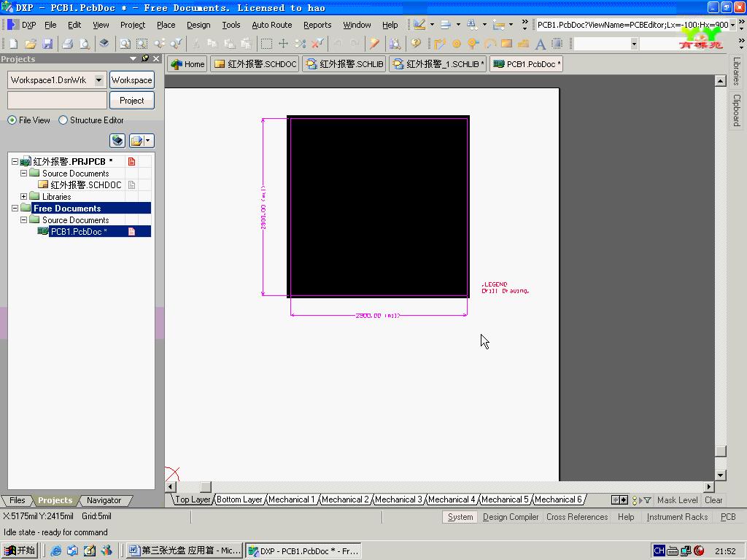Expand Libraries folder in tree
Viewport: 747px width, 560px height.
coord(23,197)
